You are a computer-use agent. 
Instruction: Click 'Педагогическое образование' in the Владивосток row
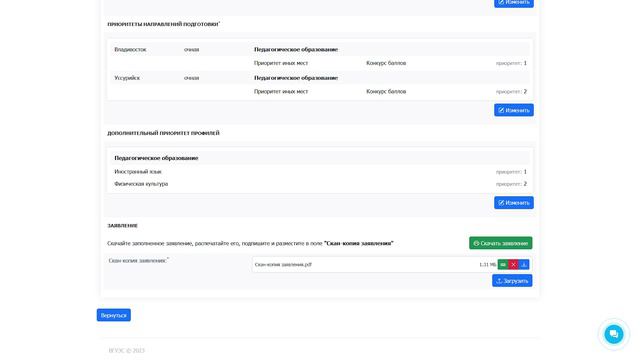coord(296,49)
